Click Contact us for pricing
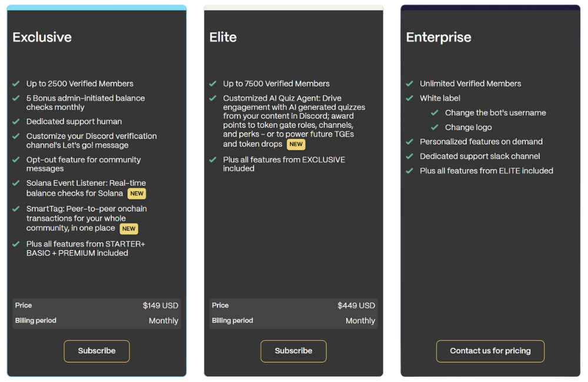588x382 pixels. point(490,351)
